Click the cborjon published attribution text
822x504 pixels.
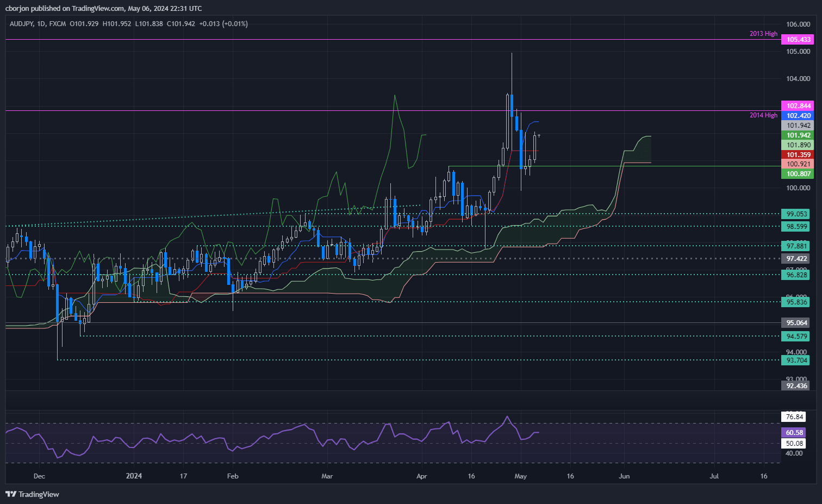pos(103,8)
